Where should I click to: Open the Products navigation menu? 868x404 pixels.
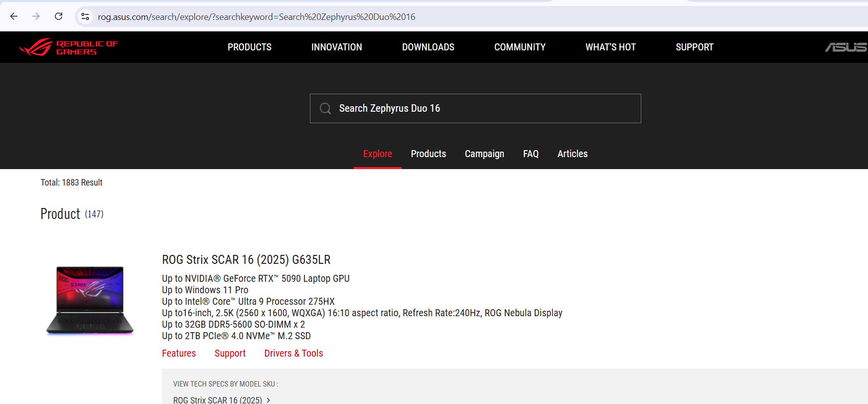click(x=250, y=47)
